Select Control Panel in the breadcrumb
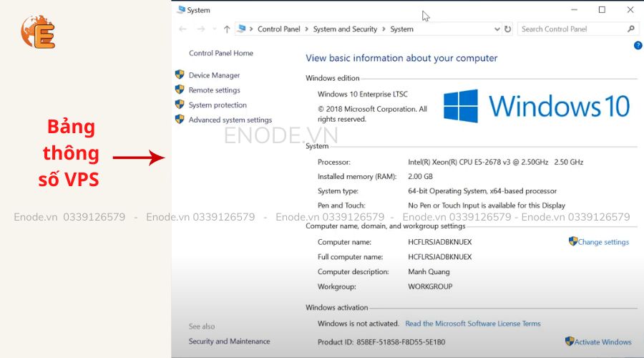The image size is (644, 358). [x=279, y=29]
